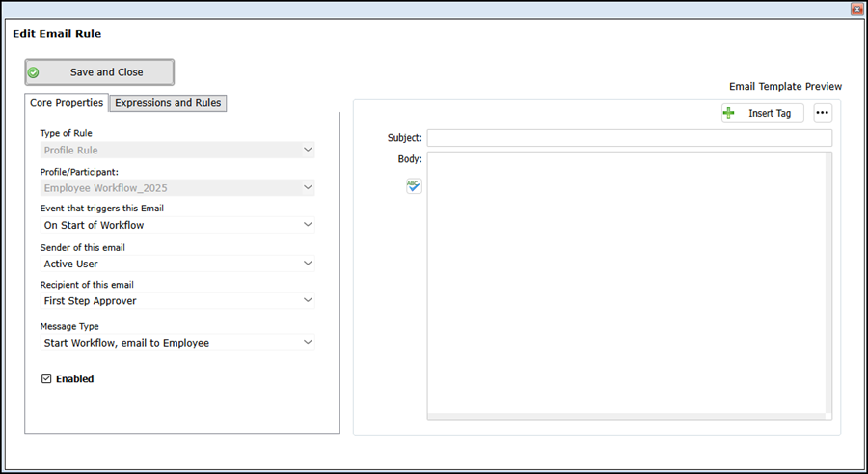
Task: Open the Sender of this email dropdown
Action: tap(178, 263)
